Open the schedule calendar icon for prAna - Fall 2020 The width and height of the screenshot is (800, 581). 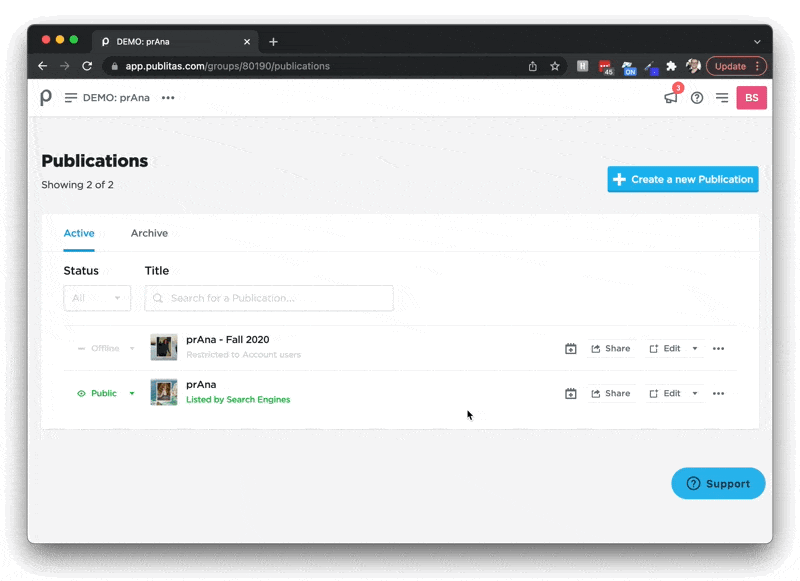[571, 348]
